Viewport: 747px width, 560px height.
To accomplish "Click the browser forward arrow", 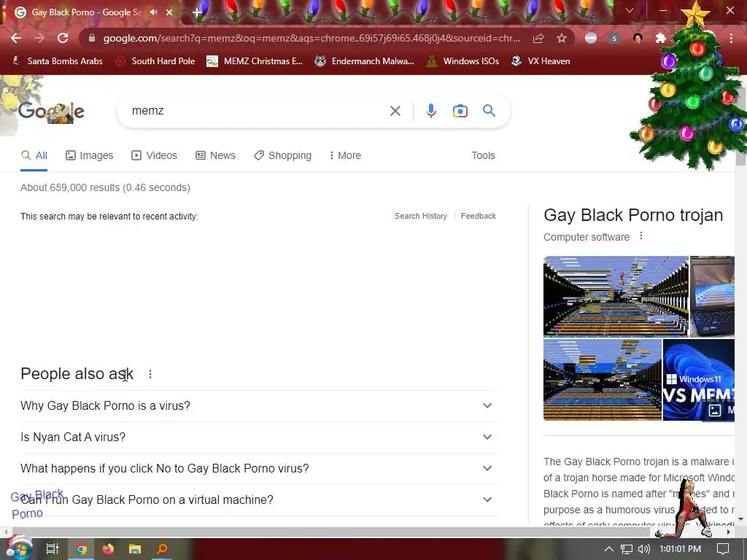I will (39, 38).
